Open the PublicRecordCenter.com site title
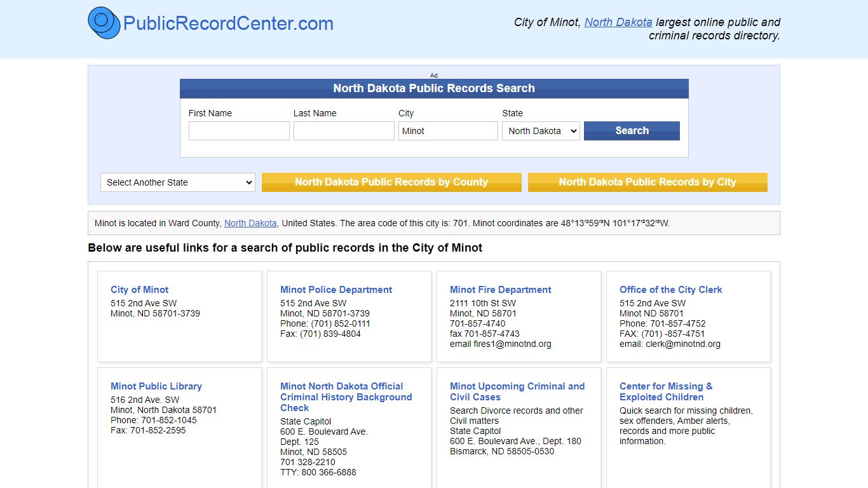The image size is (868, 488). (228, 24)
